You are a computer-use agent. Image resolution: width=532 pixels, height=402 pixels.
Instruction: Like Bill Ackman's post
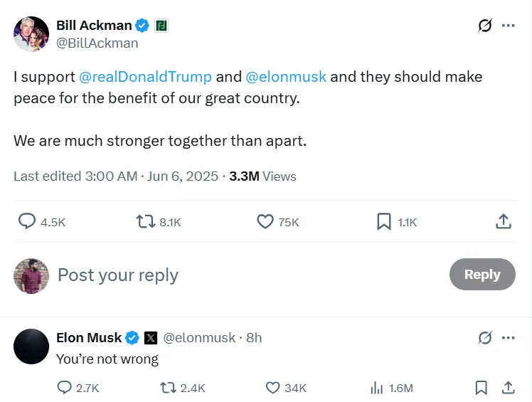click(x=265, y=222)
